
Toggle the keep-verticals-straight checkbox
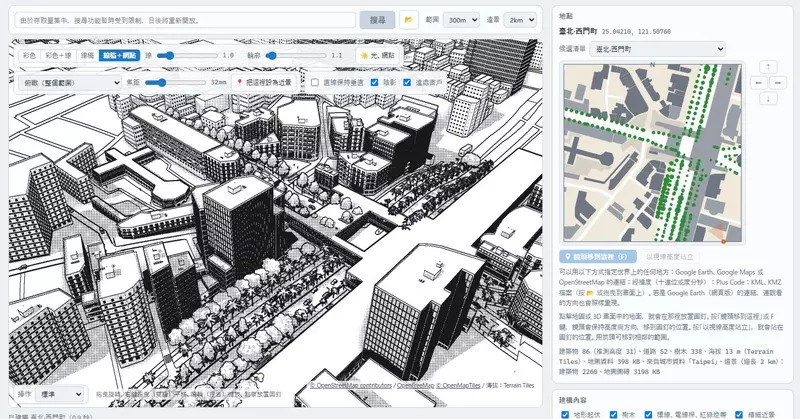tap(315, 82)
